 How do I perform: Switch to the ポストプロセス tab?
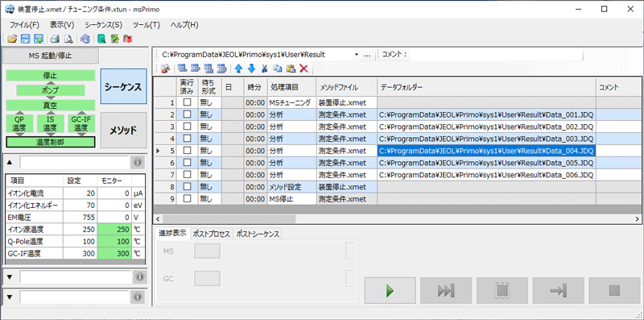(212, 234)
